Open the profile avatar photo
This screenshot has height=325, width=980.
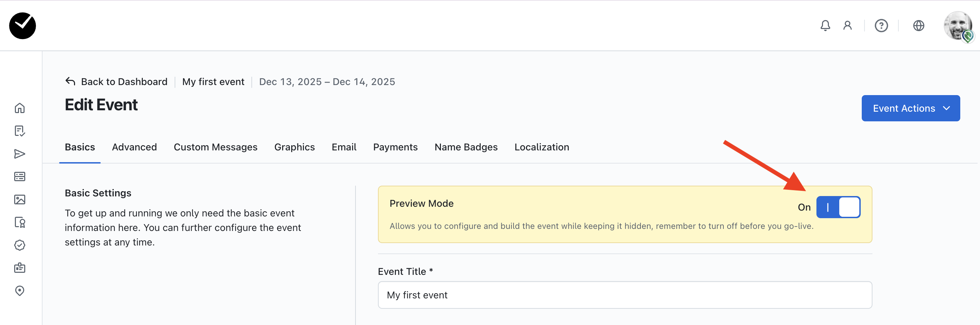pyautogui.click(x=957, y=26)
